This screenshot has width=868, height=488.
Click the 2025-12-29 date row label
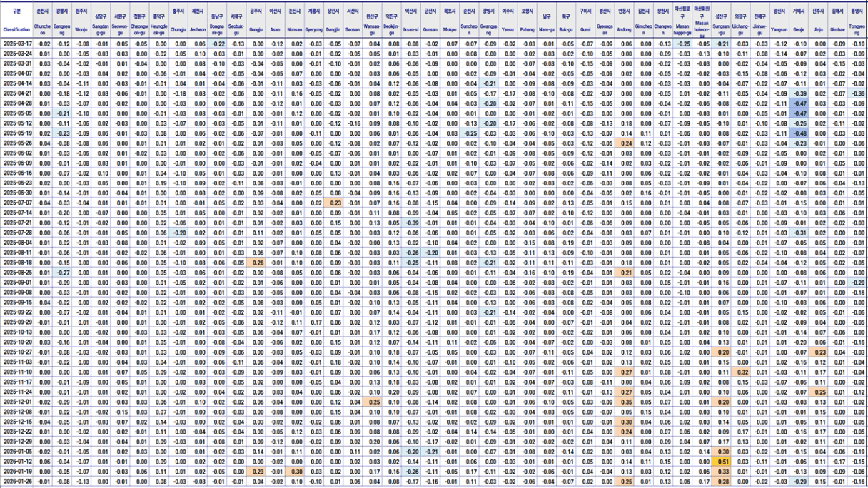[17, 442]
